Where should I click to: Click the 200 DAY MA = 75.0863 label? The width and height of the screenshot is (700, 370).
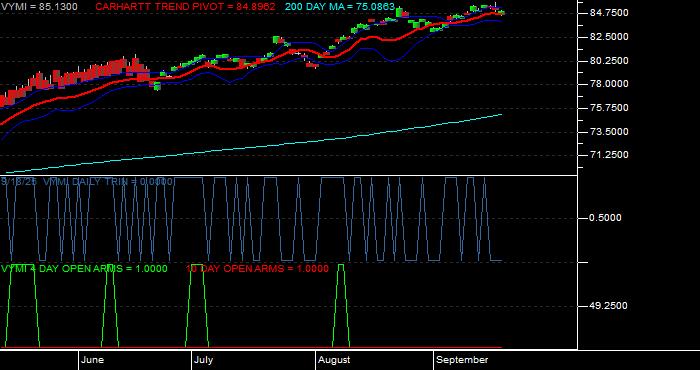[x=340, y=7]
